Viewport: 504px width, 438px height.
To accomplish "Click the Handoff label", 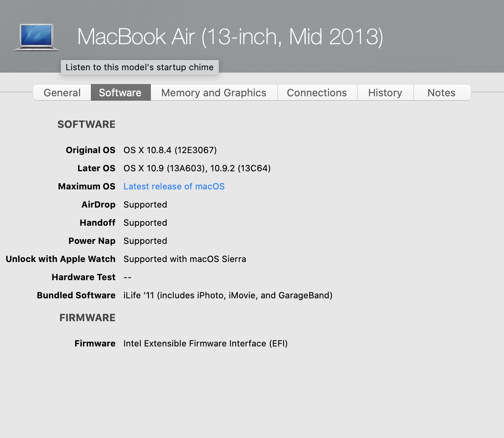I will 98,223.
